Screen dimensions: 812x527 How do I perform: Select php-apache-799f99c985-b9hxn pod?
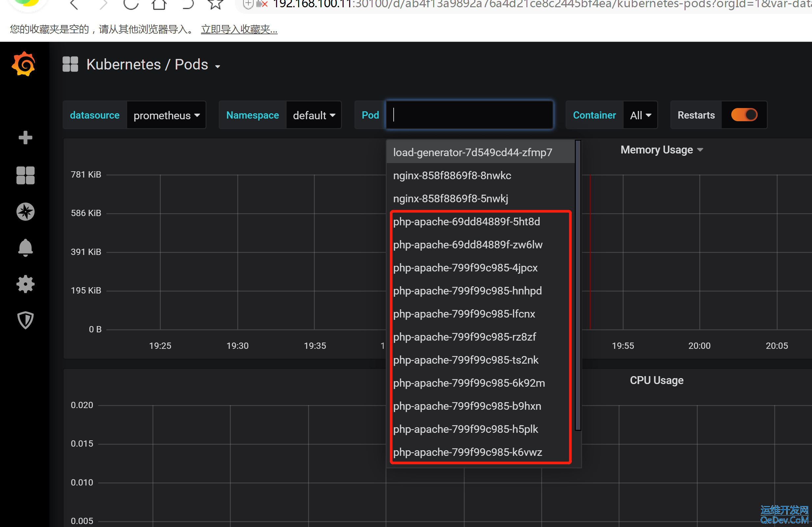[480, 406]
